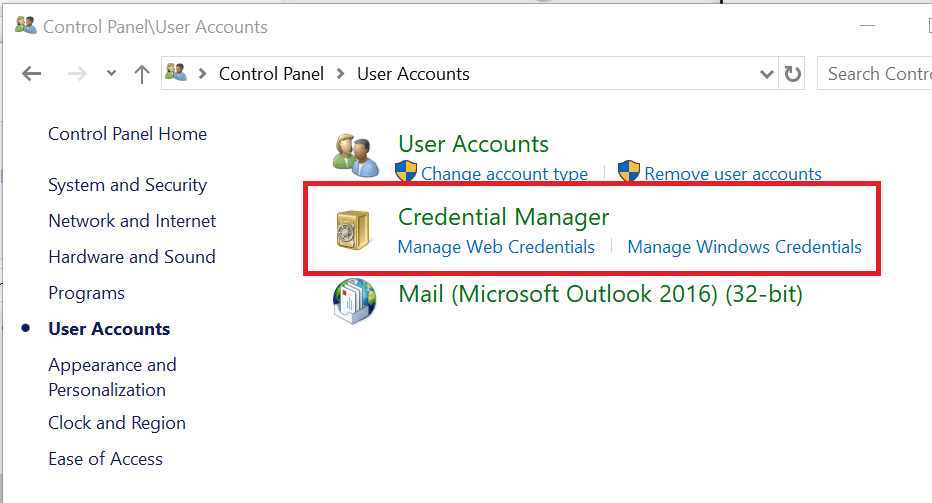Click the address bar user icon
Screen dimensions: 932x503
[176, 73]
